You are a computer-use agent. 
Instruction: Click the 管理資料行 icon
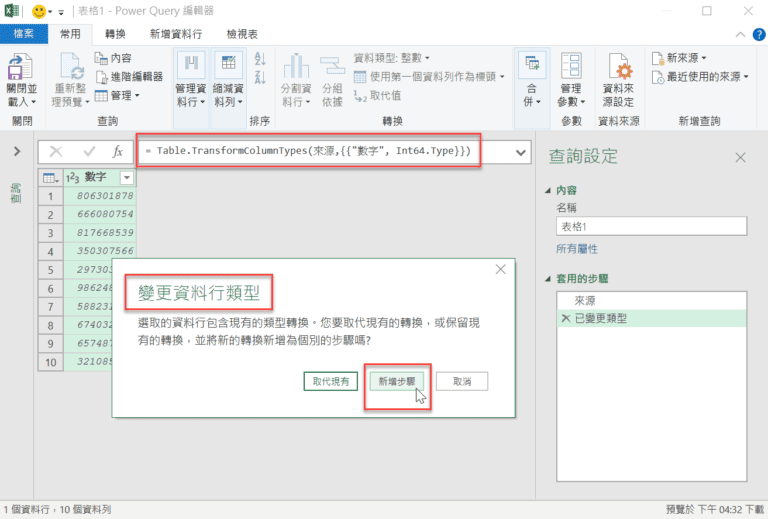(190, 67)
